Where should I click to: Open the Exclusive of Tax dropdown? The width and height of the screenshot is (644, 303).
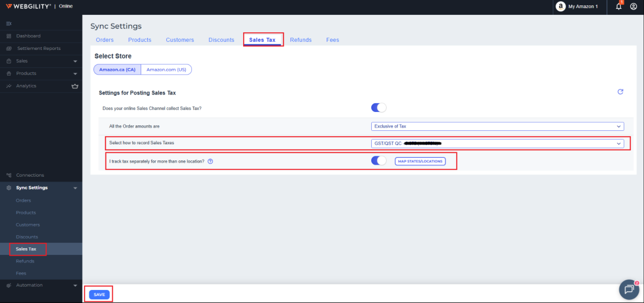point(497,126)
